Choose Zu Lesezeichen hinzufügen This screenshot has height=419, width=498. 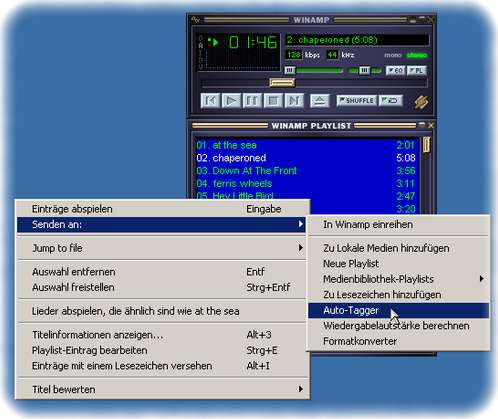click(x=398, y=295)
